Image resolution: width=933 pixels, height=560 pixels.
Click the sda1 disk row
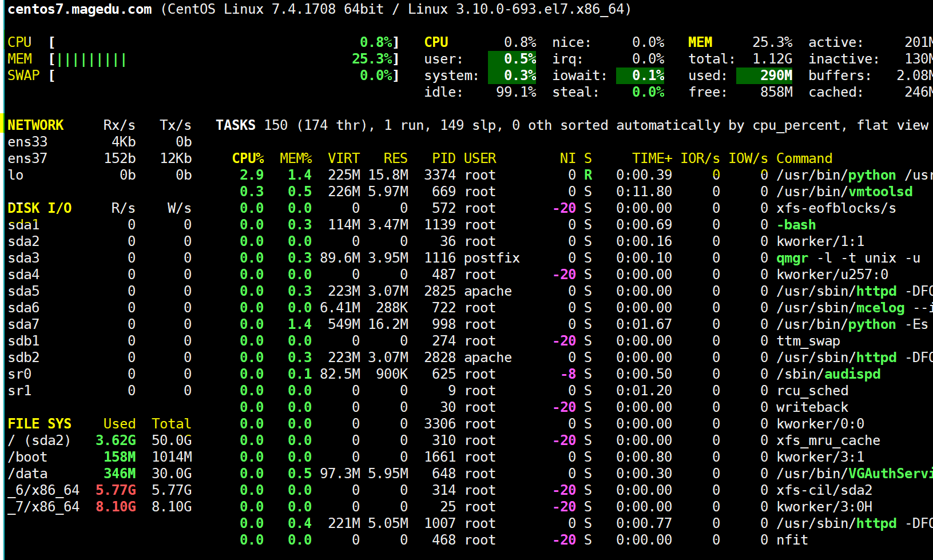point(100,225)
